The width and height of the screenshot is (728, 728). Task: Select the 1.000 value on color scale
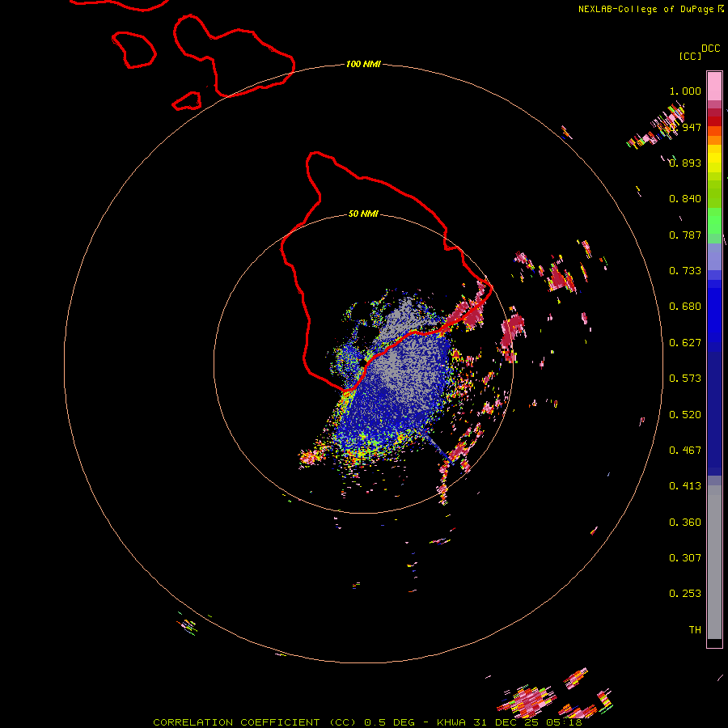click(685, 91)
